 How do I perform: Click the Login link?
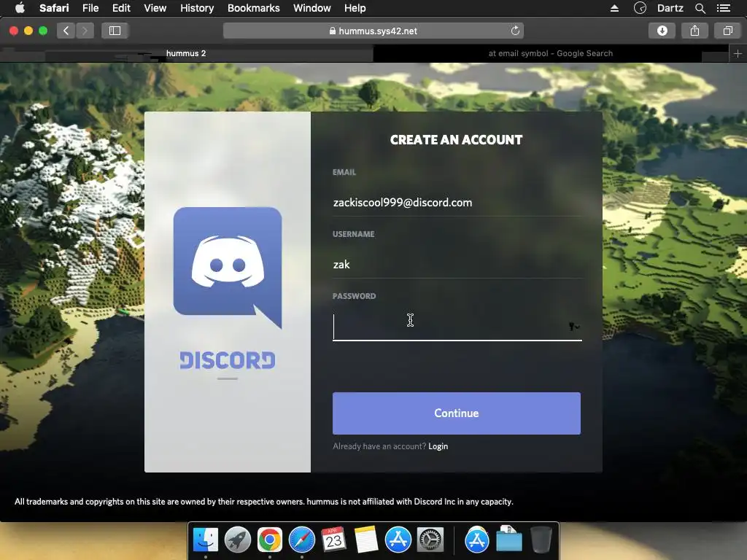(x=438, y=446)
